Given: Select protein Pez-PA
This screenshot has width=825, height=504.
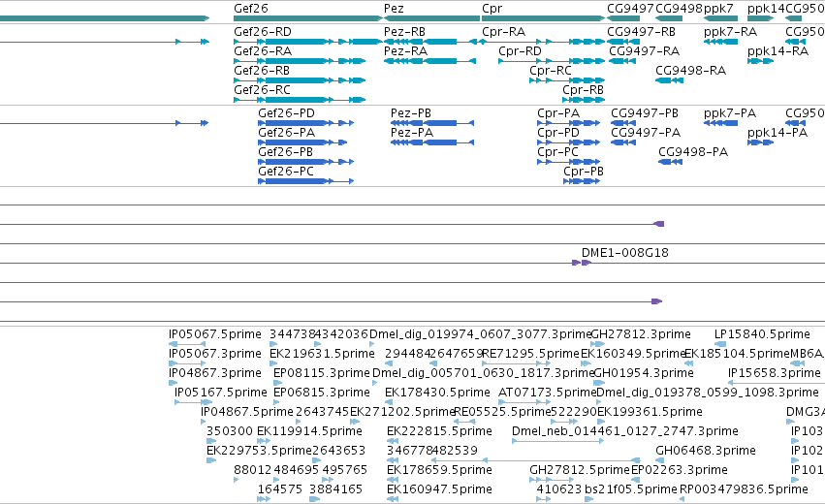Looking at the screenshot, I should (x=412, y=133).
